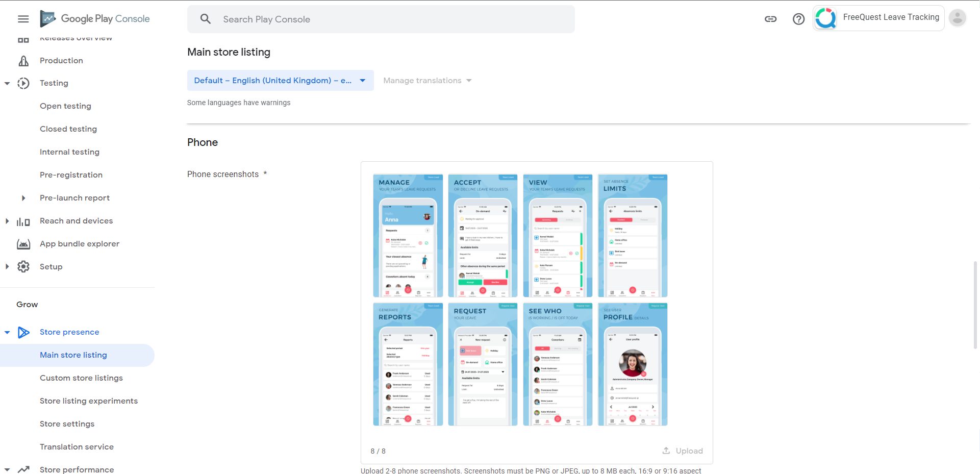Click the Testing play icon in sidebar

pos(23,83)
